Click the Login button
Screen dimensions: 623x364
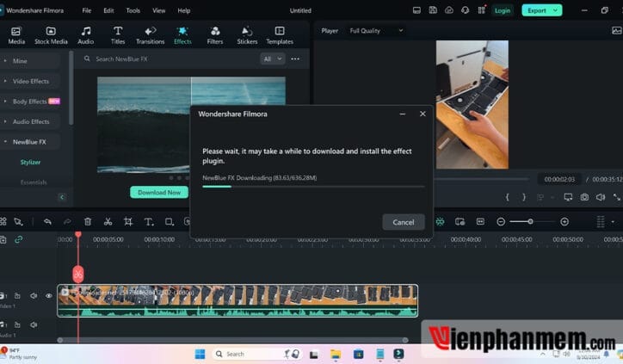(503, 10)
